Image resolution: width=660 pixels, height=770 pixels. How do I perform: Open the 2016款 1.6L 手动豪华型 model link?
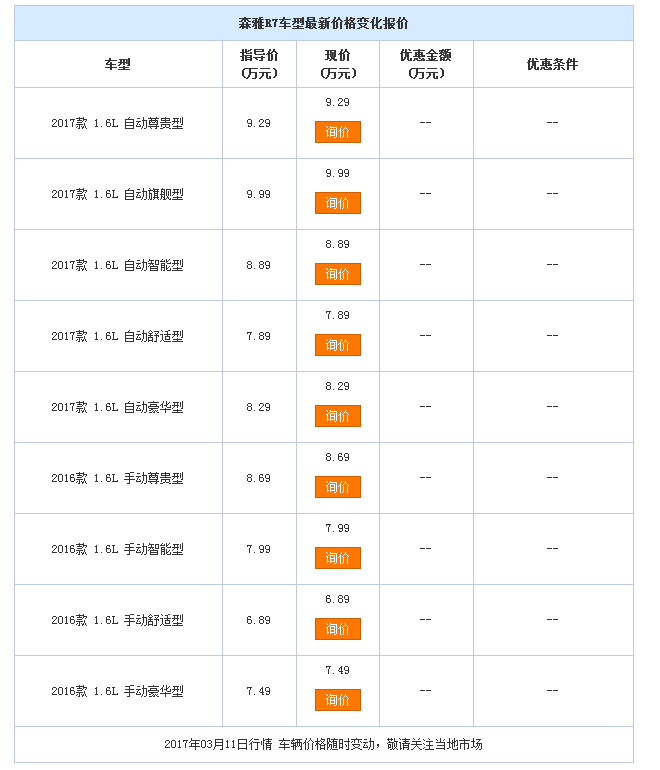point(117,691)
